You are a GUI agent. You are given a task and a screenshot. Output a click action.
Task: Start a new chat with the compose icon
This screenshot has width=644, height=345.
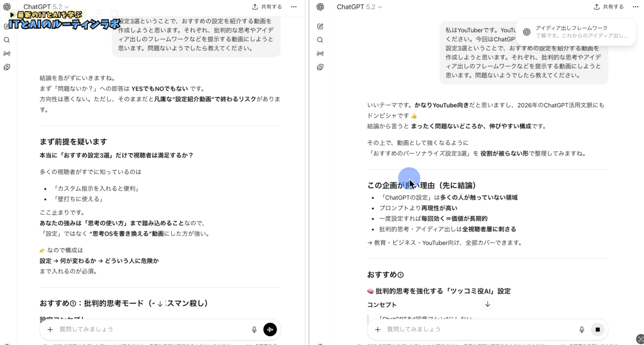click(7, 26)
